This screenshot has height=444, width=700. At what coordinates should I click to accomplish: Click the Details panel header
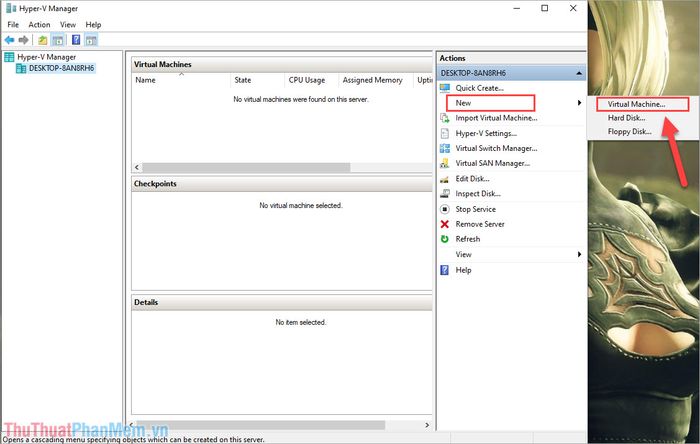(282, 302)
